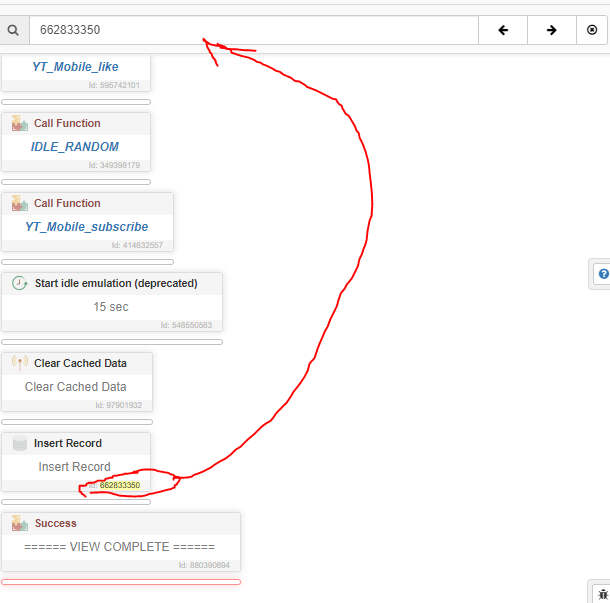Screen dimensions: 610x603
Task: Click the VIEW COMPLETE success message text
Action: [x=120, y=547]
